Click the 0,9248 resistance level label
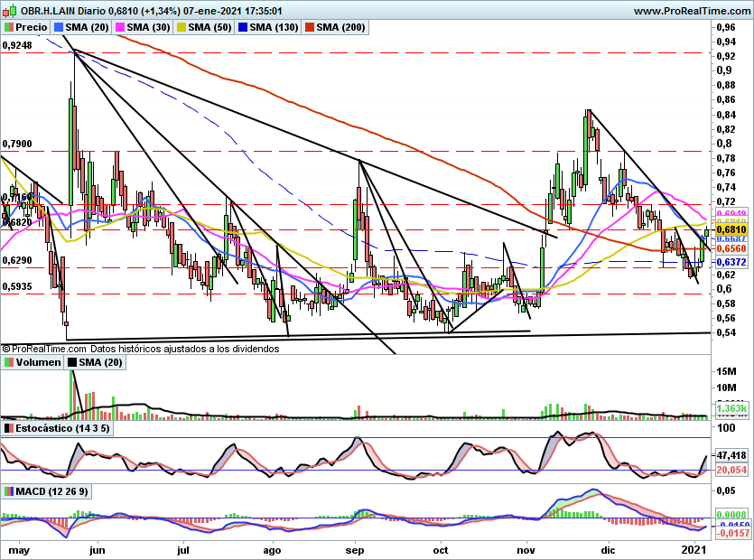The height and width of the screenshot is (560, 754). [17, 45]
